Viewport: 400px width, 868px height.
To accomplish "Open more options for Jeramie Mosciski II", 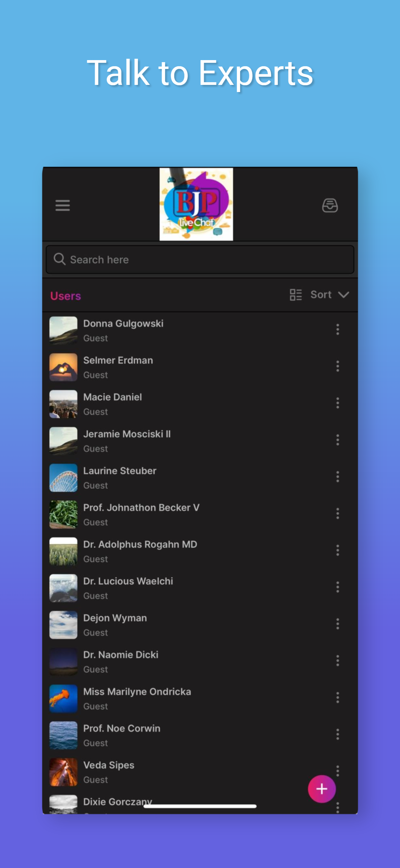I will pos(337,440).
